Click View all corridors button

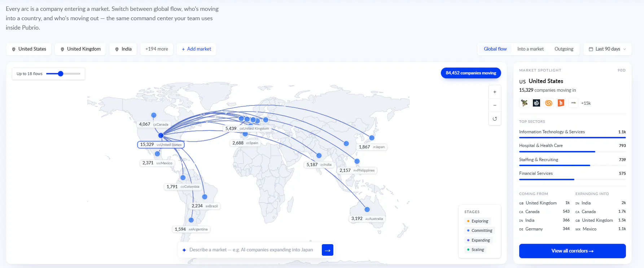572,251
